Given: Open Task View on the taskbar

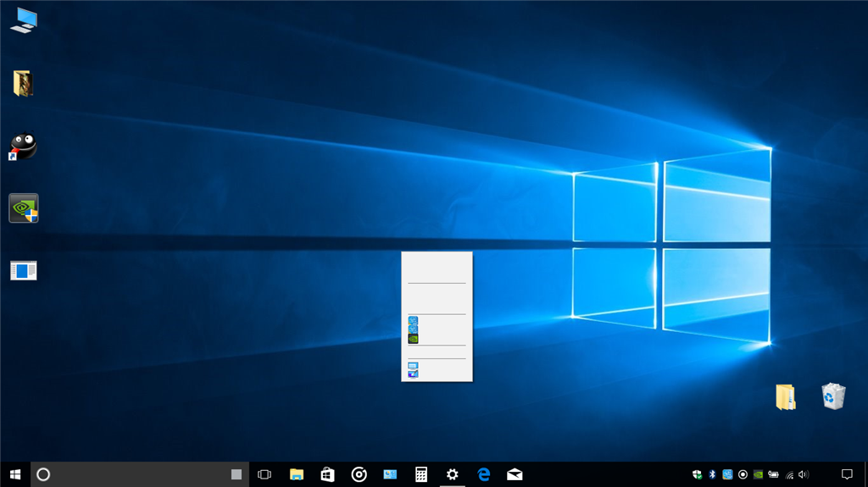Looking at the screenshot, I should click(x=264, y=474).
